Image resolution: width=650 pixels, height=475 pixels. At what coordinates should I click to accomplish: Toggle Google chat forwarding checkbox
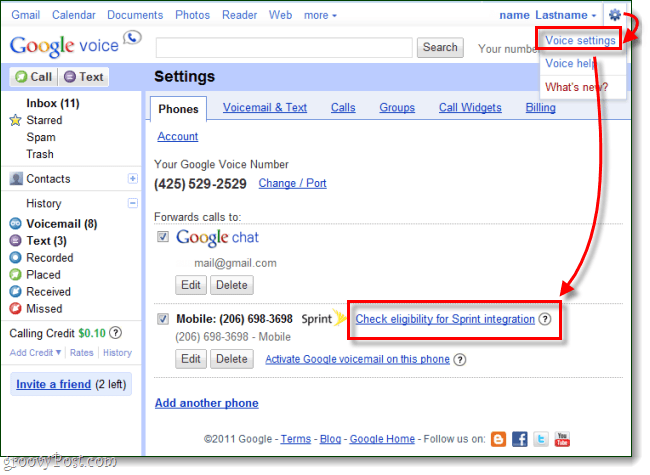[x=163, y=237]
